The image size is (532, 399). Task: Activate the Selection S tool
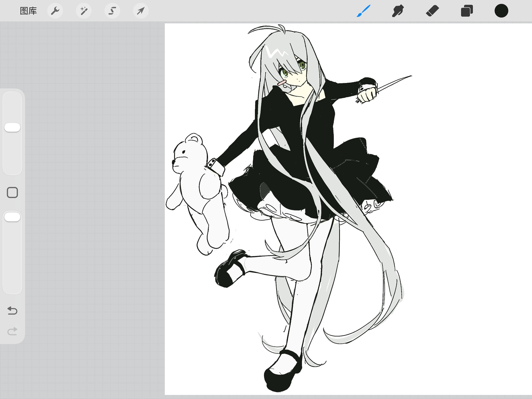point(112,11)
